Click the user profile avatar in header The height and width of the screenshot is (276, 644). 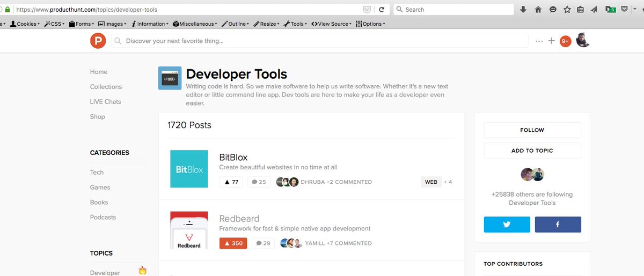coord(583,40)
